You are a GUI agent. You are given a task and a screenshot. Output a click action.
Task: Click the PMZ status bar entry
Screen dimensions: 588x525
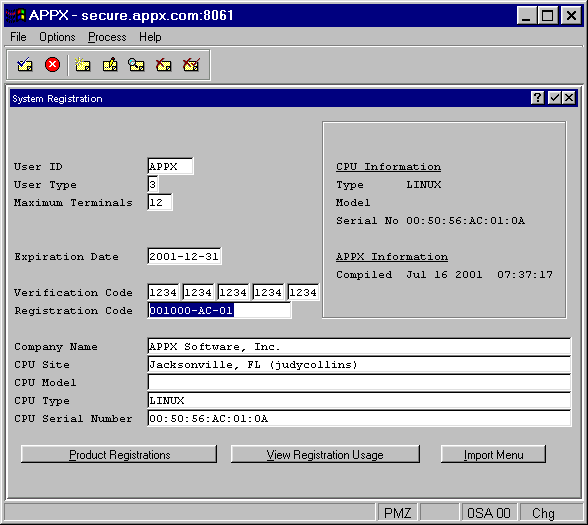tap(397, 513)
